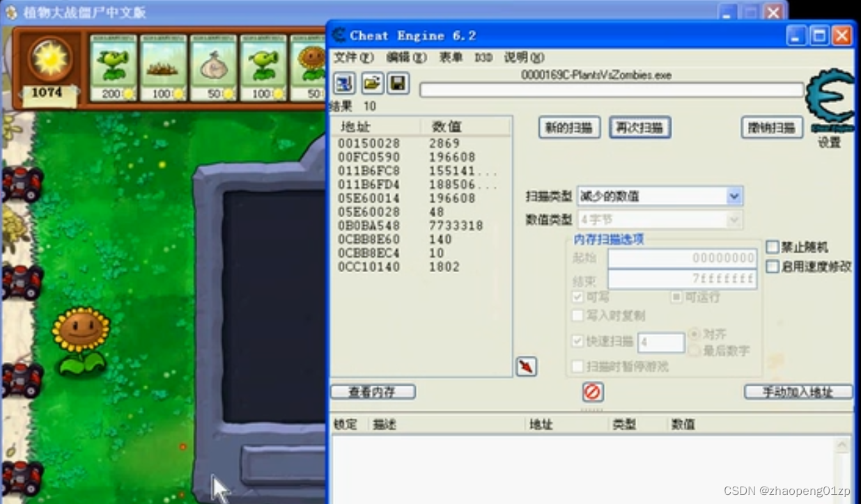Click the open file folder icon
Screen dimensions: 861x504
click(372, 84)
